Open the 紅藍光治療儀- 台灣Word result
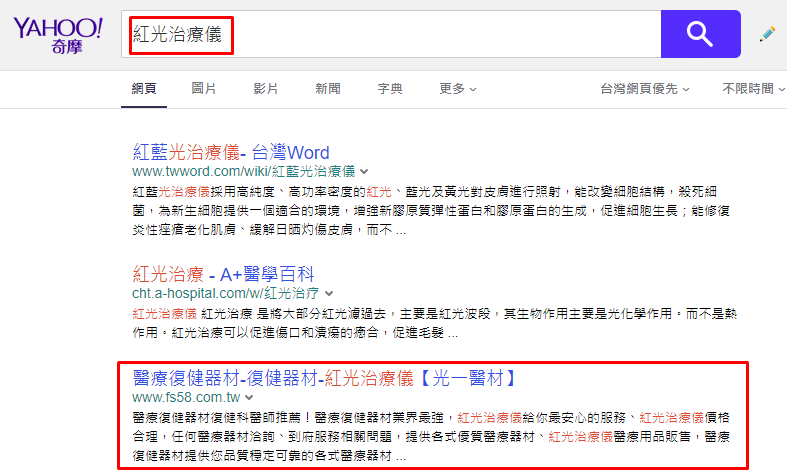787x476 pixels. point(231,153)
